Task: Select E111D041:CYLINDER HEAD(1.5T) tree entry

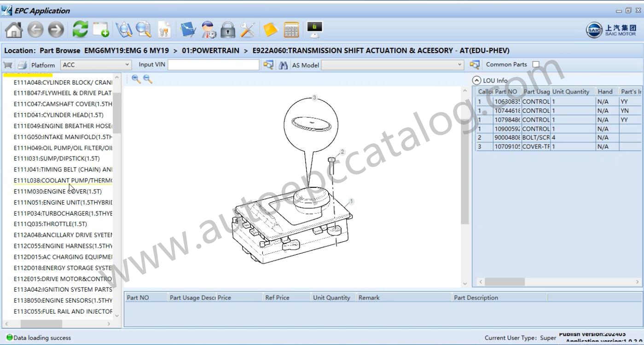Action: [x=58, y=115]
